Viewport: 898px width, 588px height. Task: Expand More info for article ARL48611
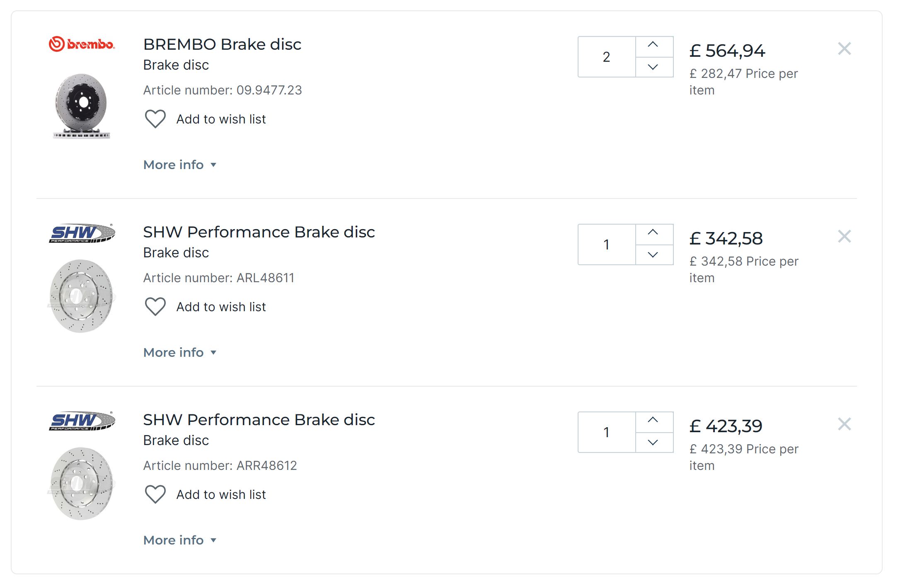(x=179, y=353)
